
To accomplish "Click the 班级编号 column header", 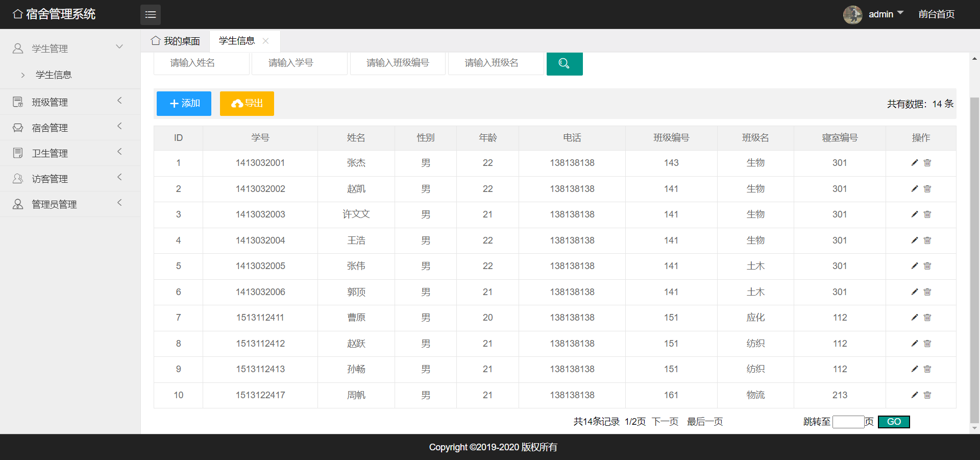I will click(x=671, y=138).
